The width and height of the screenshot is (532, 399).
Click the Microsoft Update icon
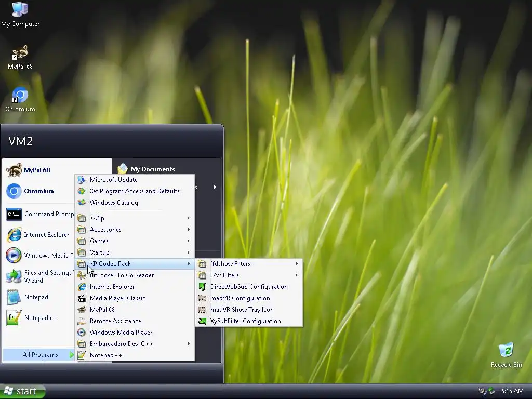82,180
